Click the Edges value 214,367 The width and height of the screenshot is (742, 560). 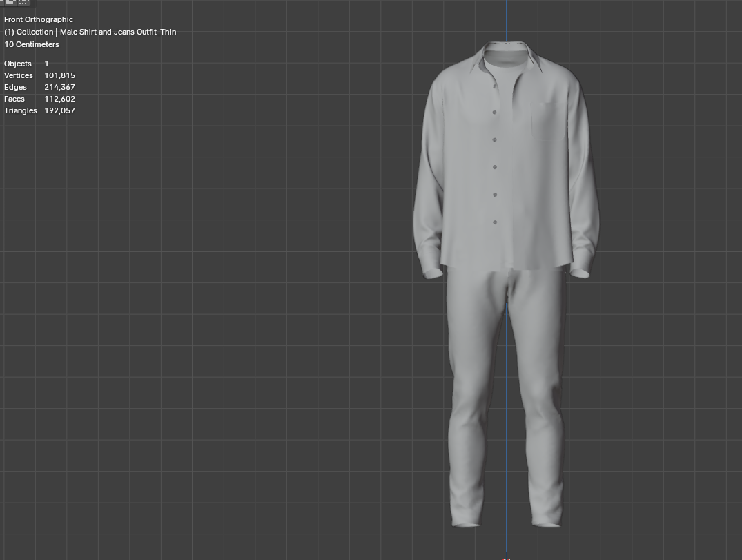59,87
